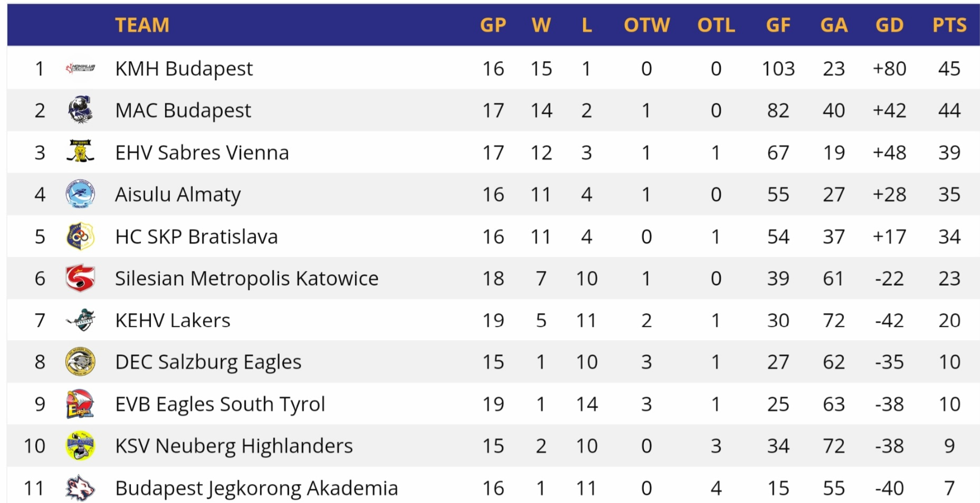Image resolution: width=980 pixels, height=503 pixels.
Task: Sort by the GP column header
Action: click(493, 25)
